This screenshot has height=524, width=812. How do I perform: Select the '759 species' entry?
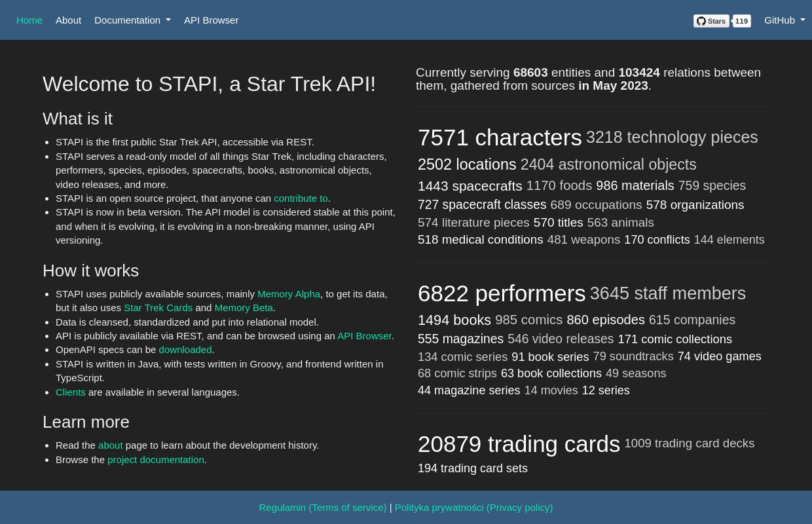click(712, 186)
